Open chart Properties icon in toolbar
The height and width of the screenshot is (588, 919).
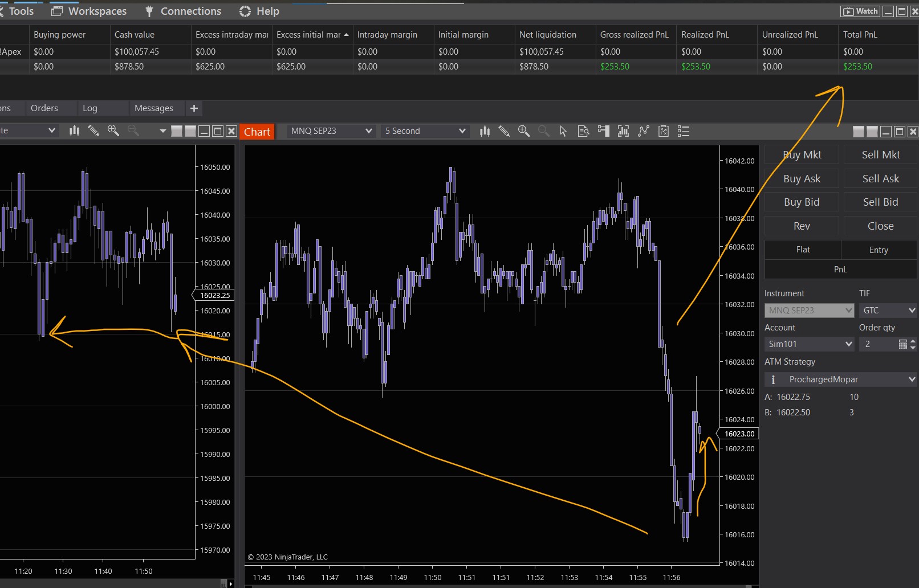[x=684, y=132]
